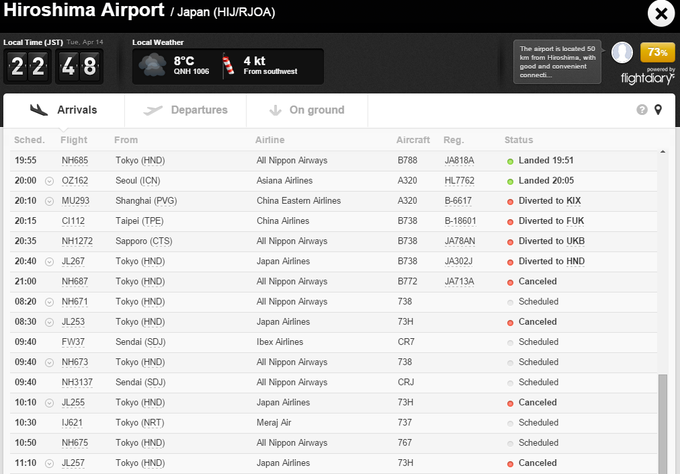Viewport: 680px width, 474px height.
Task: Open registration JA818A link
Action: (x=459, y=160)
